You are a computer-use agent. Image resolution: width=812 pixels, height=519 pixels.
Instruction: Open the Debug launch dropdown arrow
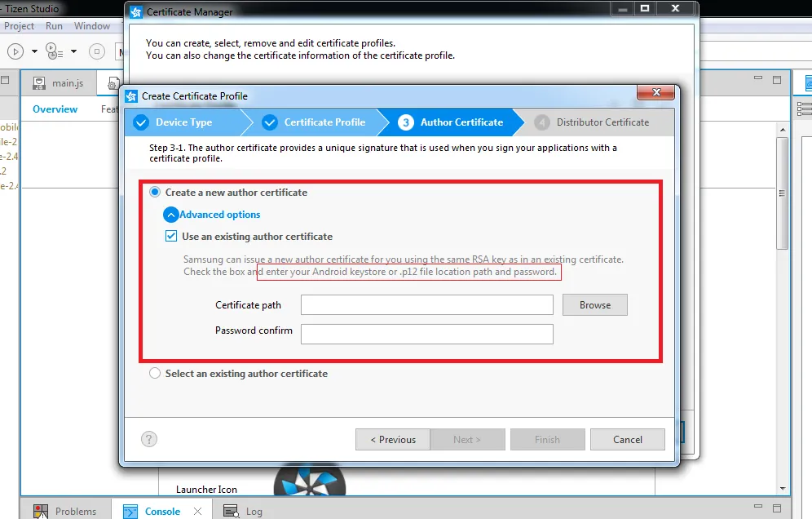[x=73, y=51]
